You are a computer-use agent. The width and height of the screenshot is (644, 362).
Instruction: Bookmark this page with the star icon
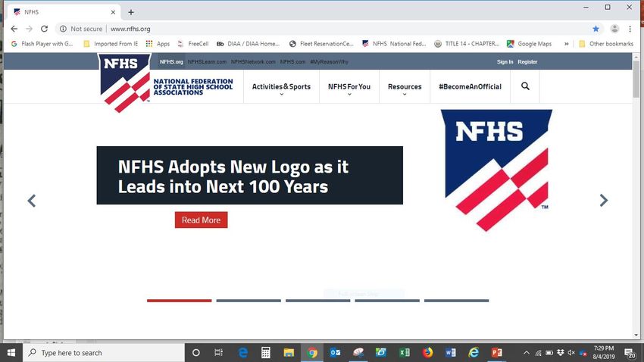click(596, 29)
